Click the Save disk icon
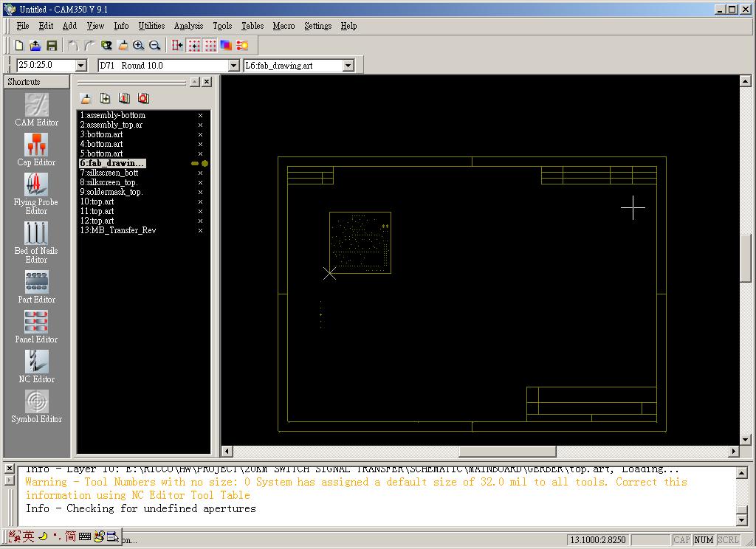The width and height of the screenshot is (756, 549). (50, 46)
